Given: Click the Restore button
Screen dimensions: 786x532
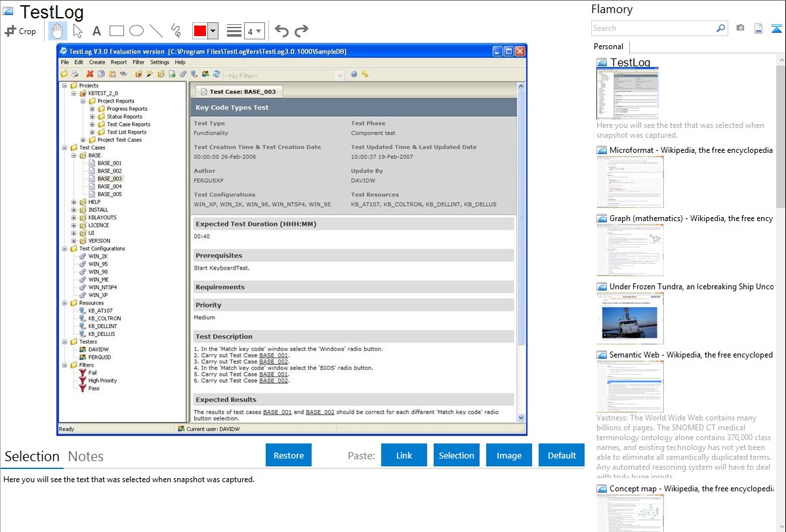Looking at the screenshot, I should pyautogui.click(x=289, y=455).
